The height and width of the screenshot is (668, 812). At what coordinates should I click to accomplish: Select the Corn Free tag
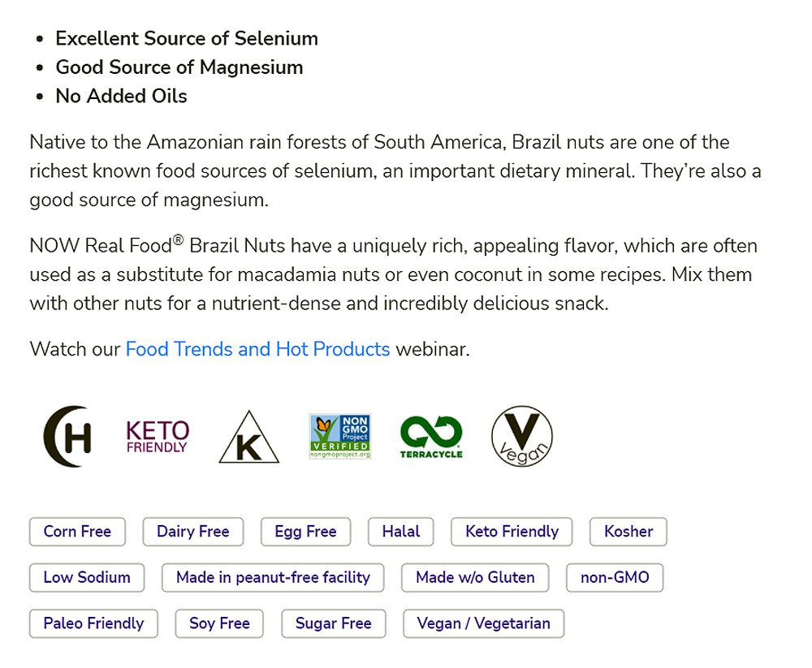(x=77, y=532)
